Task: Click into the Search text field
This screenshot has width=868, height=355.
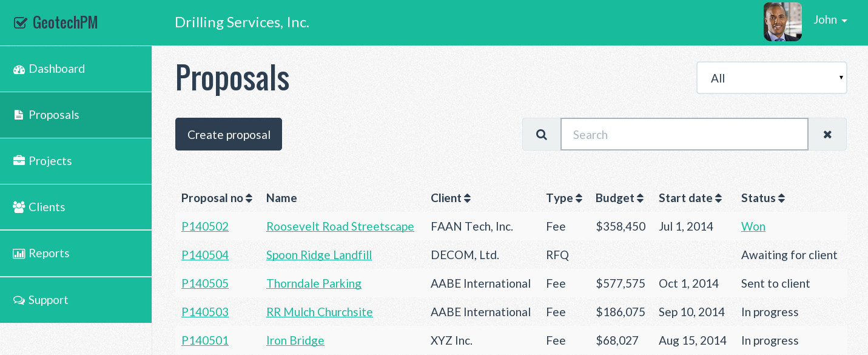Action: [x=684, y=134]
